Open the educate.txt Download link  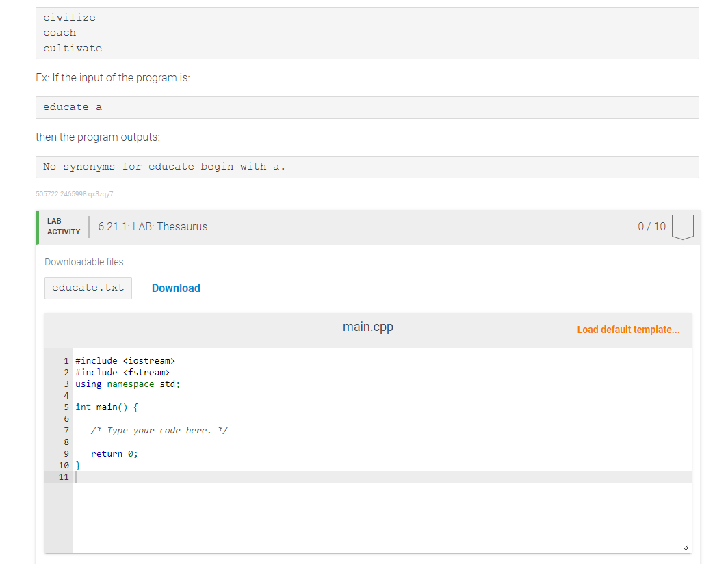tap(176, 288)
